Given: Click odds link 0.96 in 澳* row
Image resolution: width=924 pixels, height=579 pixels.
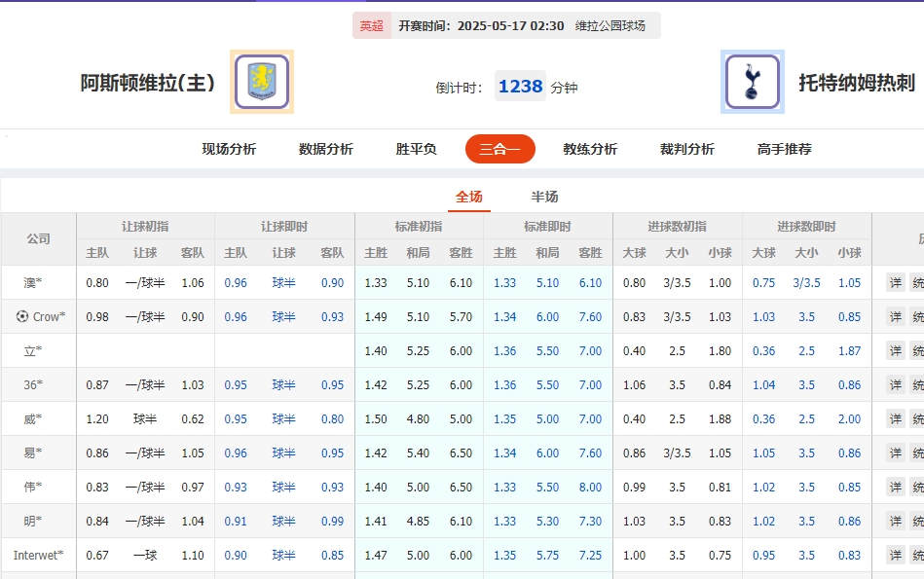Looking at the screenshot, I should (x=234, y=282).
